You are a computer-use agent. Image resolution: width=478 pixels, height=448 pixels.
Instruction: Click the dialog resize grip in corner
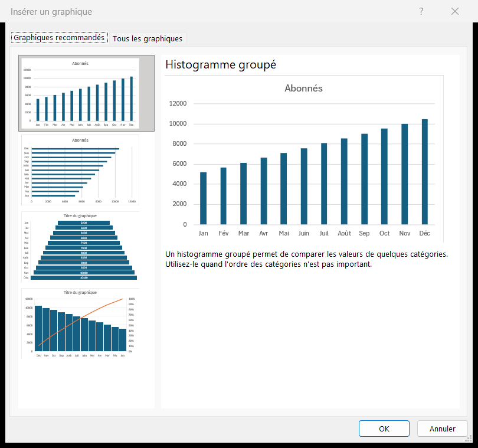[468, 439]
